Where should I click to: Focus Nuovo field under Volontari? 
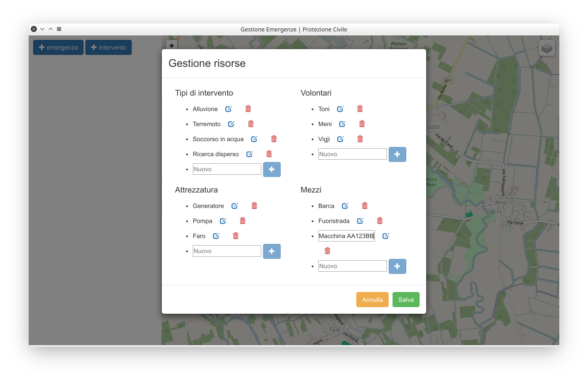pyautogui.click(x=352, y=154)
